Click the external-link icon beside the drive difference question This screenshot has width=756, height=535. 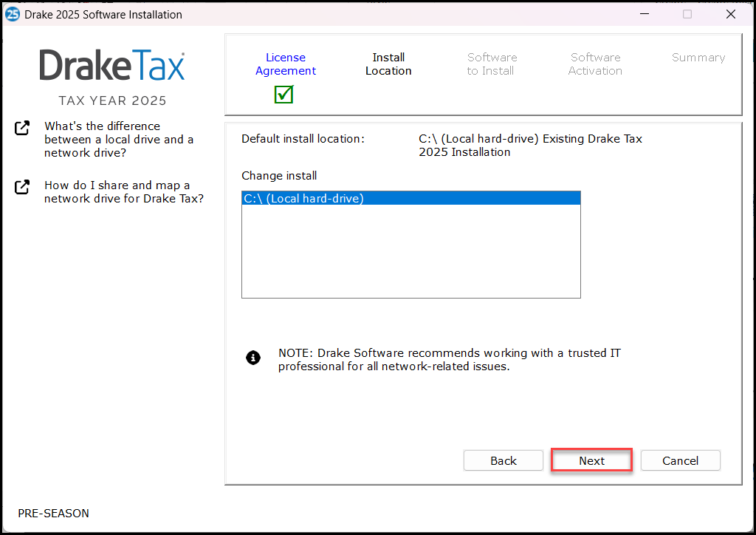pyautogui.click(x=21, y=127)
